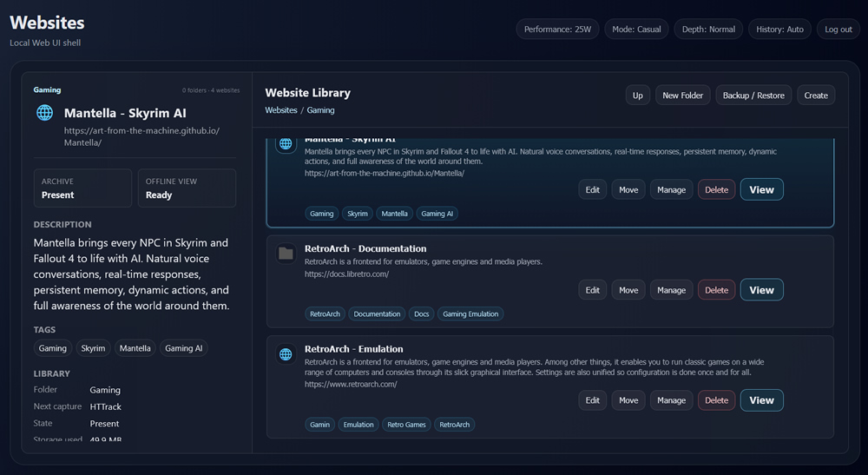
Task: Click Mantella tag on Mantella card
Action: [394, 214]
